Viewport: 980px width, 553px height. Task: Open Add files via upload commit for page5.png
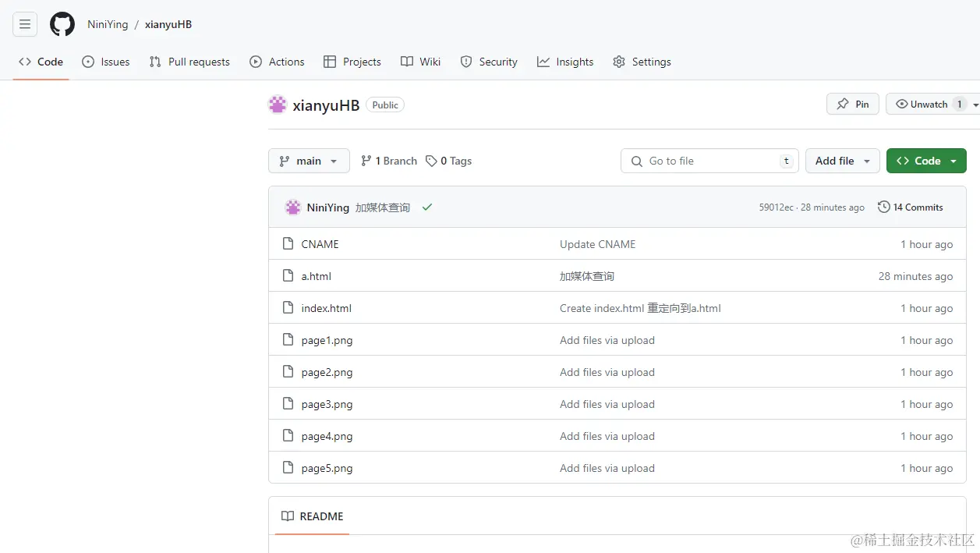pos(607,468)
